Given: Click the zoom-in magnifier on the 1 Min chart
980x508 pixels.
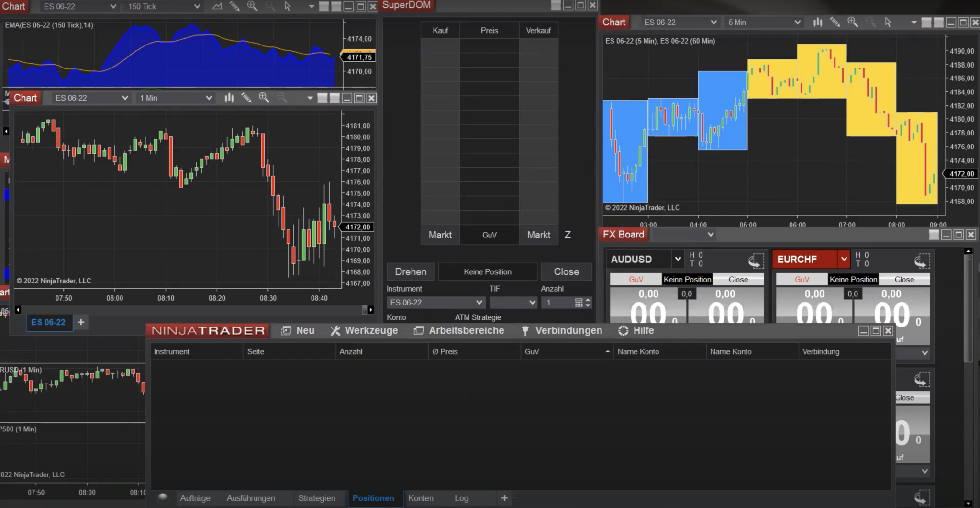Looking at the screenshot, I should click(264, 98).
